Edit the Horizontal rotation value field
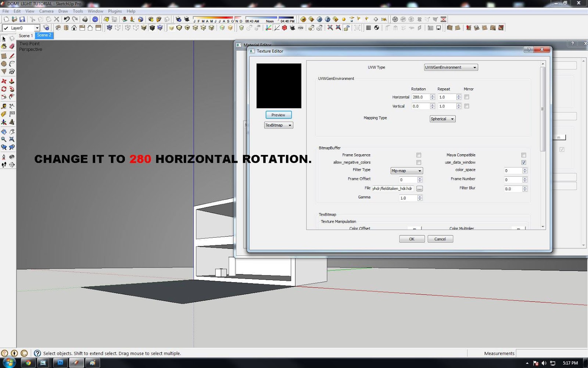Image resolution: width=588 pixels, height=368 pixels. 420,97
